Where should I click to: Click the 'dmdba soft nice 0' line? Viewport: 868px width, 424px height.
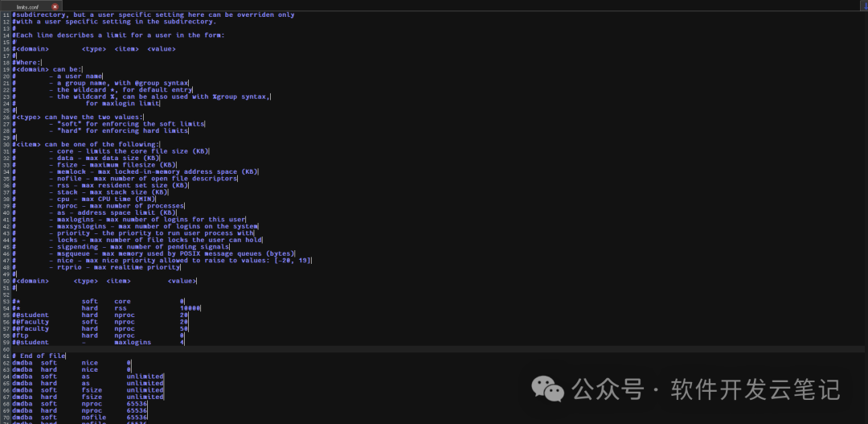coord(72,363)
